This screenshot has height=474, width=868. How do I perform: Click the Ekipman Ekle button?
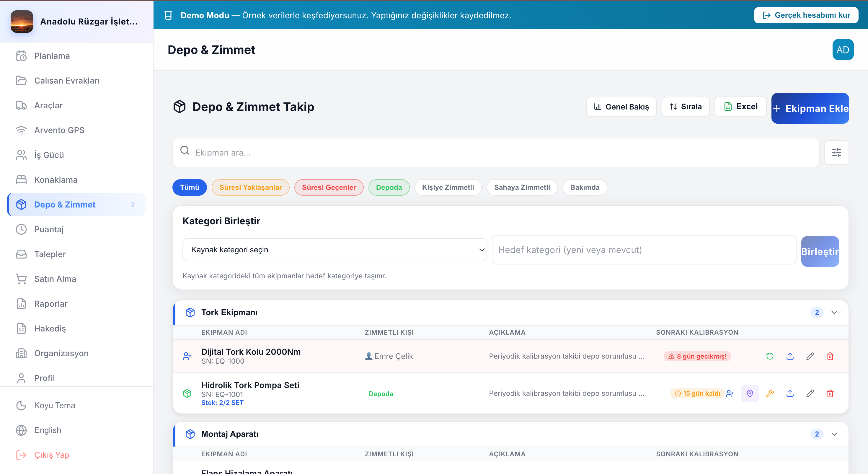click(810, 108)
